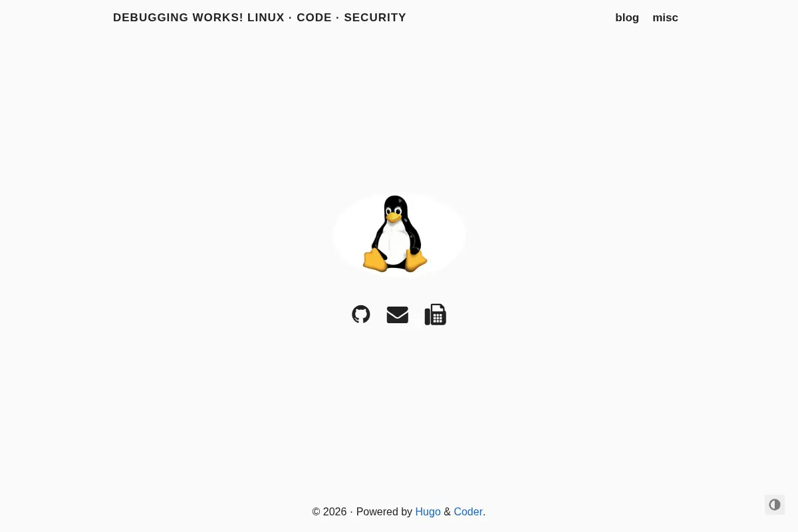Navigate to the misc page
The image size is (798, 532).
point(665,18)
